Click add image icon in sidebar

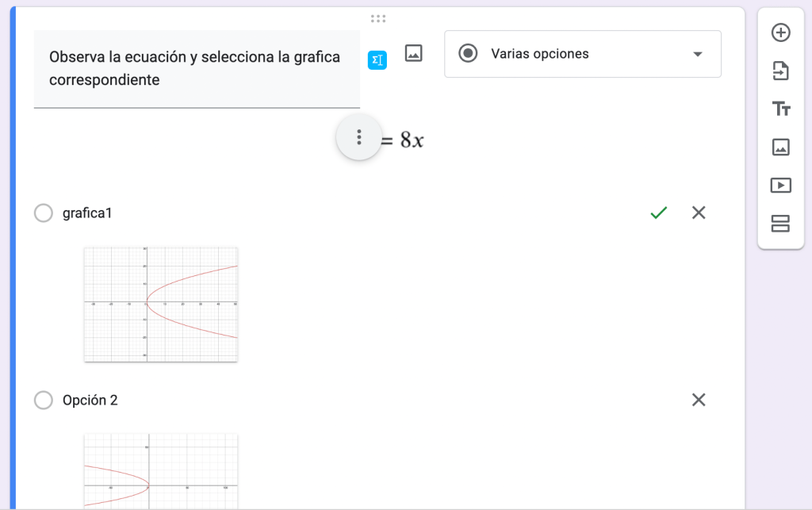click(780, 147)
